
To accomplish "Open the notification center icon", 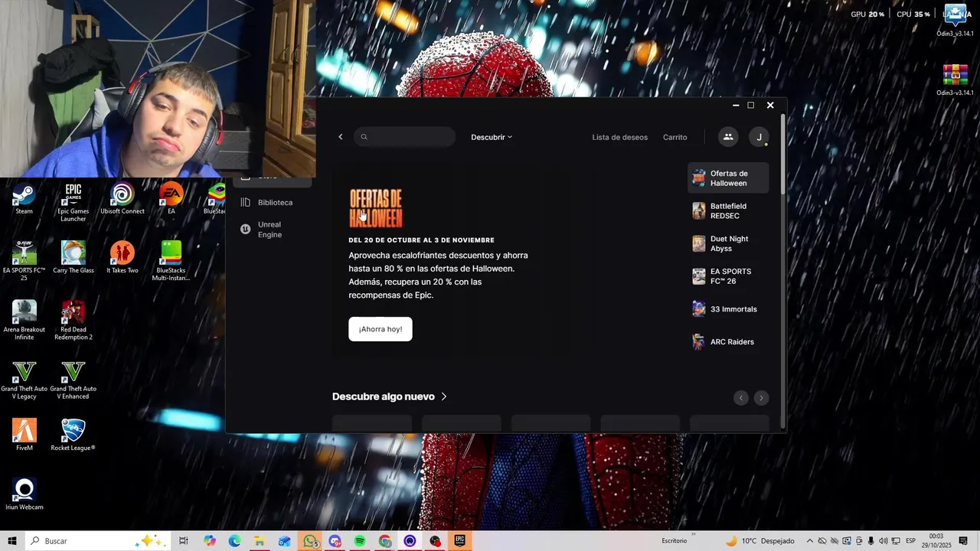I will [x=964, y=541].
